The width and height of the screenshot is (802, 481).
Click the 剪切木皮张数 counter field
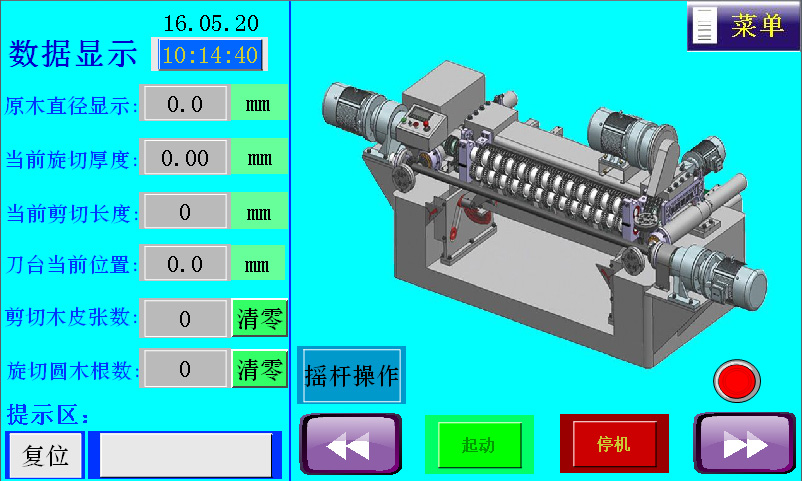pos(185,318)
